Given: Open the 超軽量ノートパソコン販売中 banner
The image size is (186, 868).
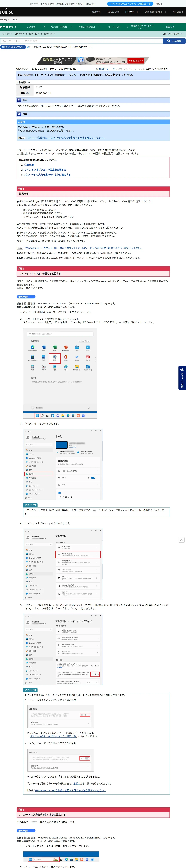Looking at the screenshot, I should click(x=93, y=61).
